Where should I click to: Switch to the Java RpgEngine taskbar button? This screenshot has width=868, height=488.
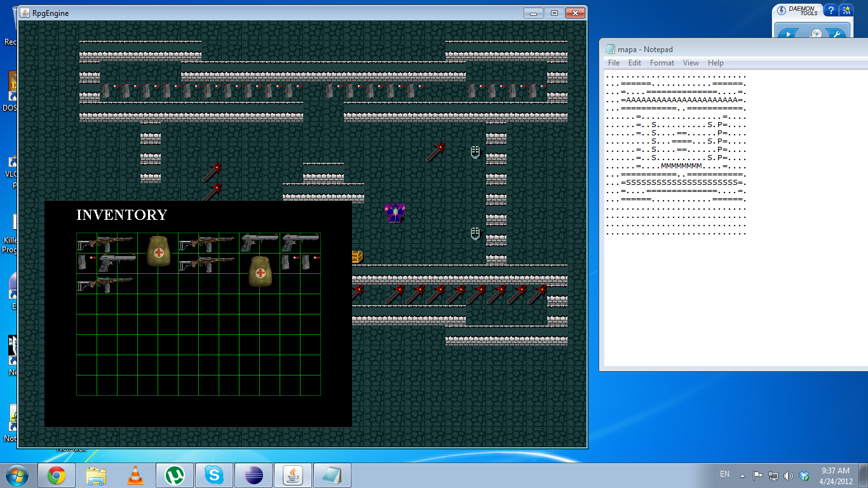point(294,475)
